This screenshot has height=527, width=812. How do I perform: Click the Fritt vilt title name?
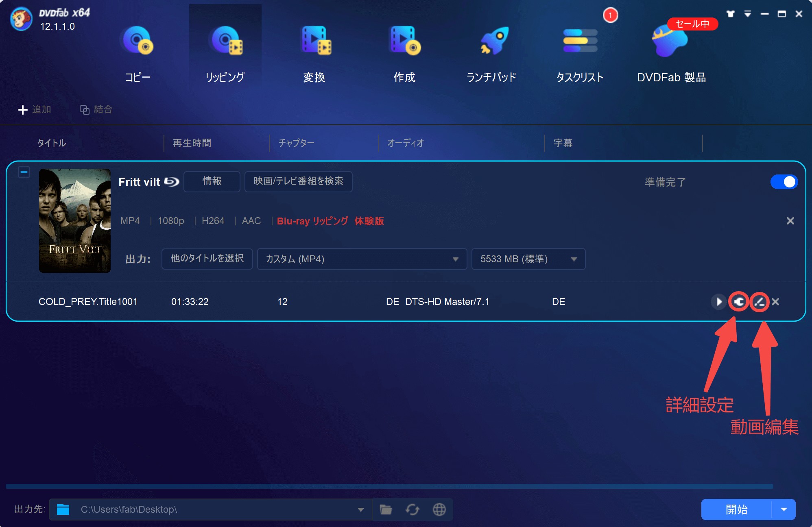point(139,182)
